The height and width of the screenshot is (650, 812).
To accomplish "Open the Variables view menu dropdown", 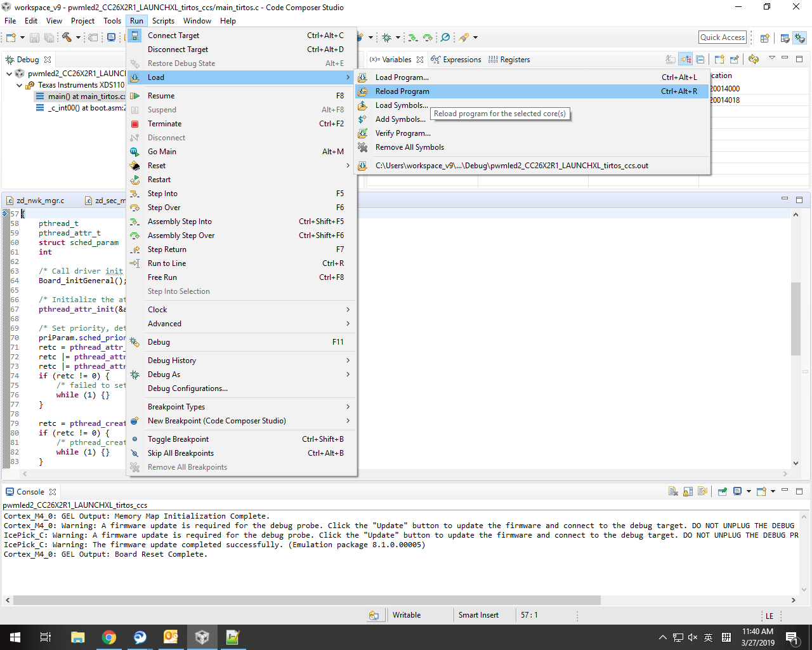I will pos(771,58).
